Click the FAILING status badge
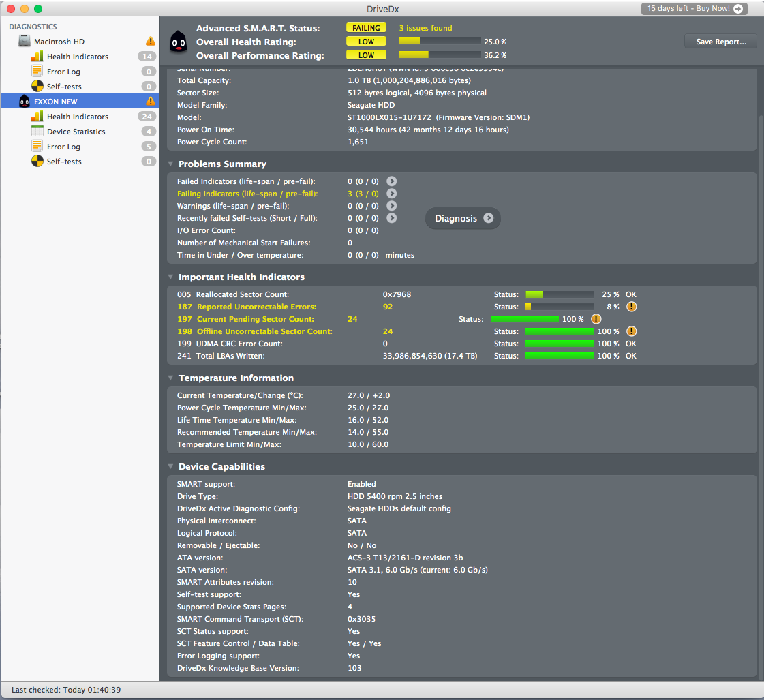This screenshot has height=700, width=764. click(x=366, y=28)
